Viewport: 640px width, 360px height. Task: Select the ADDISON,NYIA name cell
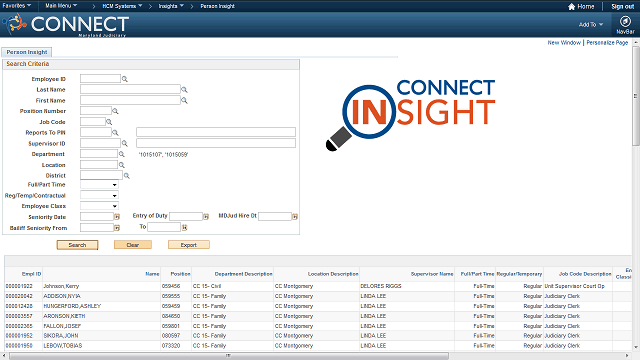[62, 296]
